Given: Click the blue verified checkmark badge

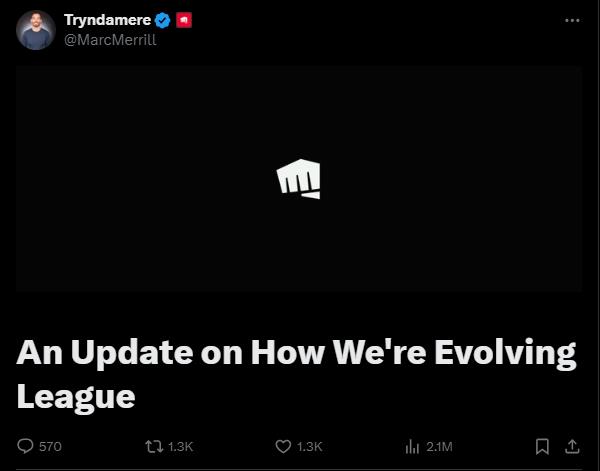Looking at the screenshot, I should (163, 20).
